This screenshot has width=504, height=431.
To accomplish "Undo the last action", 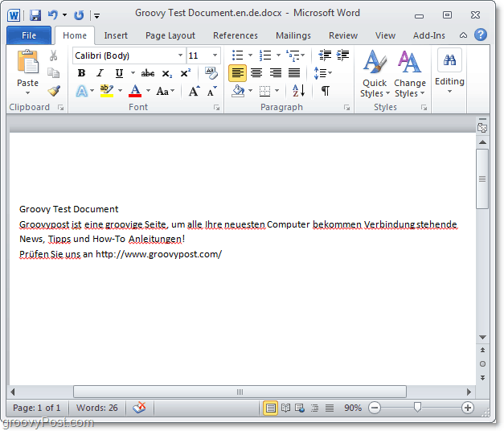I will click(x=53, y=14).
